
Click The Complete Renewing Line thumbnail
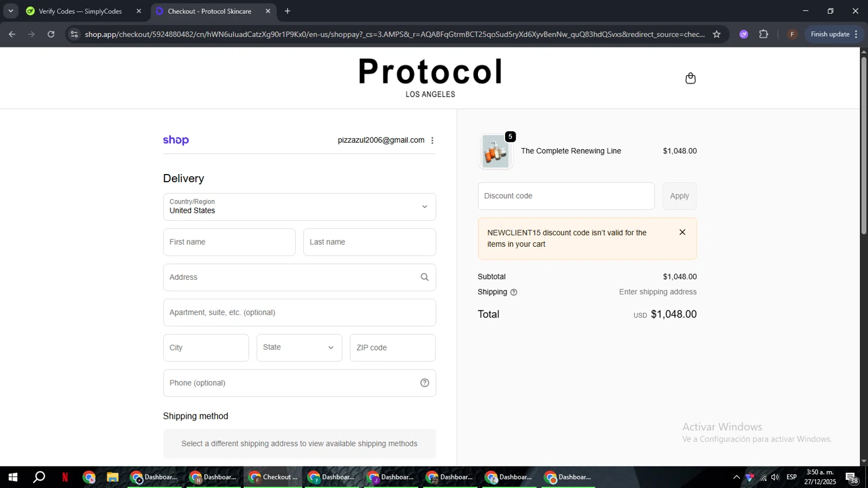tap(496, 151)
